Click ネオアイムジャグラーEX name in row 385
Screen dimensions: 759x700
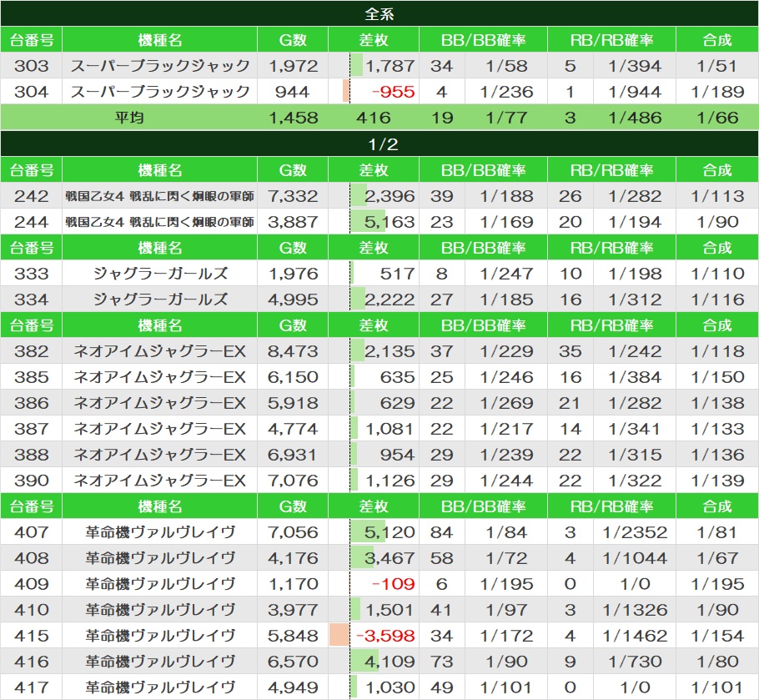[160, 376]
